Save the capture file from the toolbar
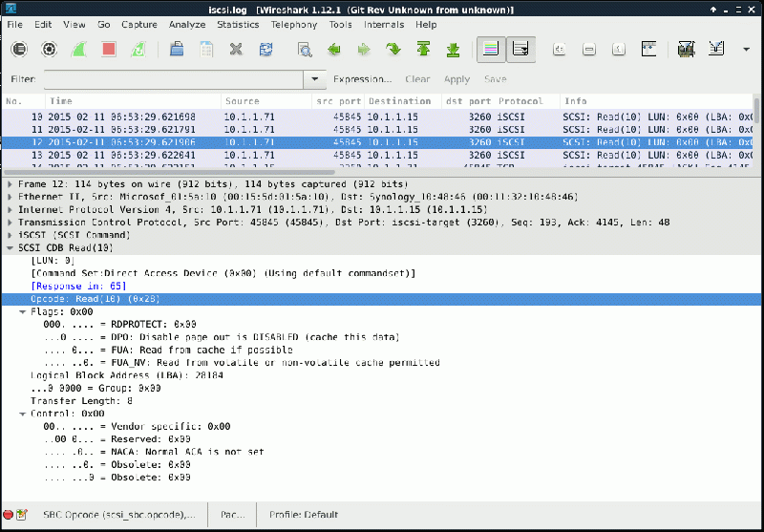 click(206, 50)
